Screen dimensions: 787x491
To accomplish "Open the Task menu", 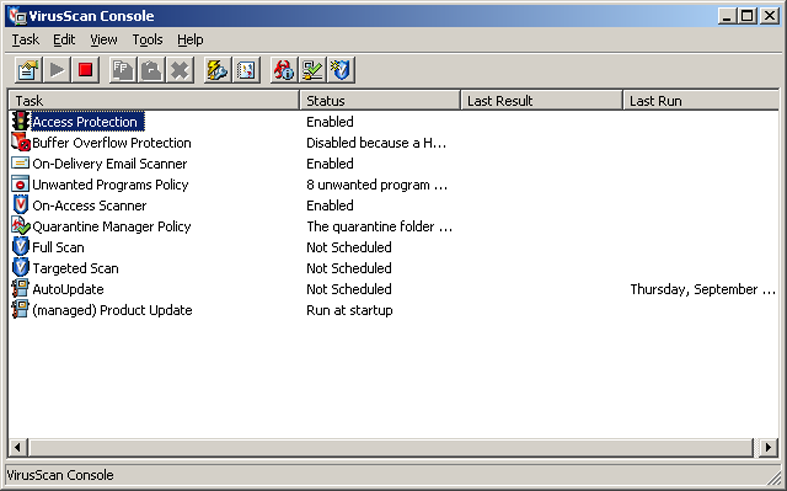I will (x=25, y=40).
